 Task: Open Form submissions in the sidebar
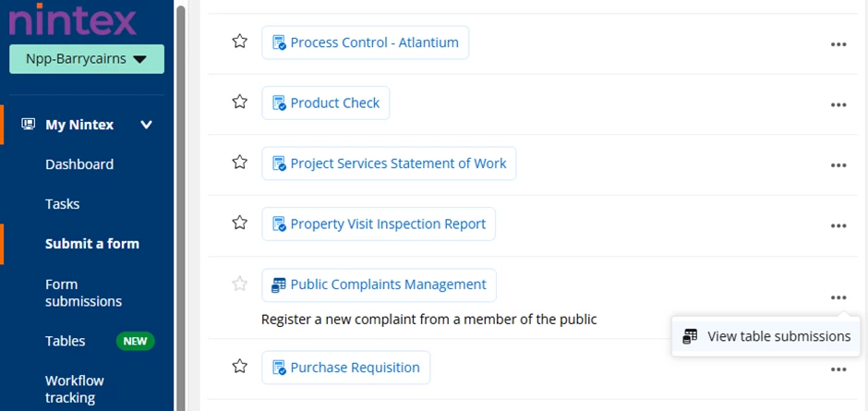tap(84, 293)
